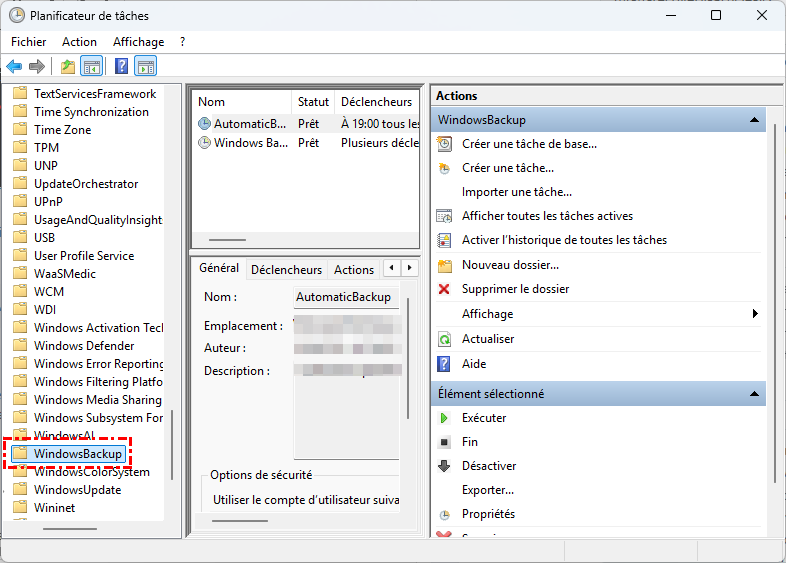Click the Activer l'historique icon
The width and height of the screenshot is (786, 563).
pos(444,240)
